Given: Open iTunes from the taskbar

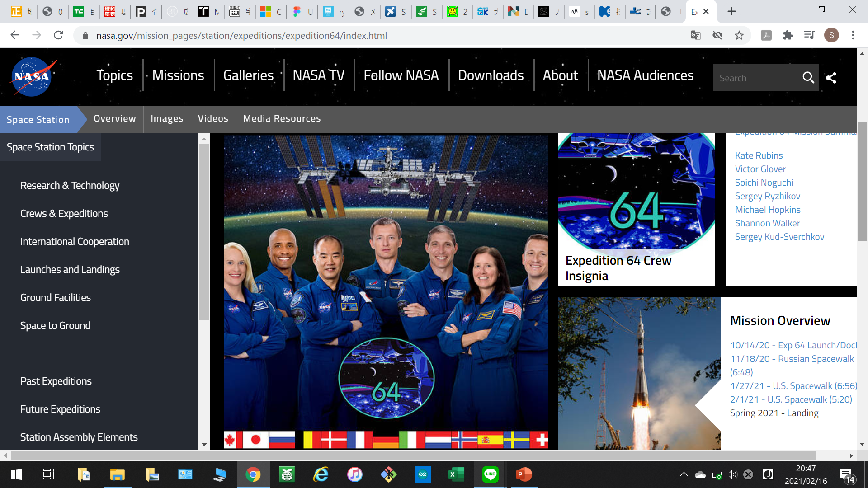Looking at the screenshot, I should pos(355,474).
